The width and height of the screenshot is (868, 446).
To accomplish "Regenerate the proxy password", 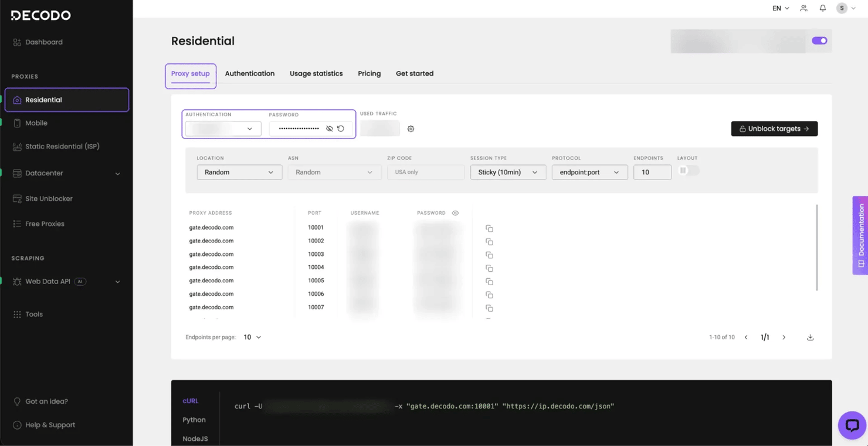I will [x=341, y=129].
